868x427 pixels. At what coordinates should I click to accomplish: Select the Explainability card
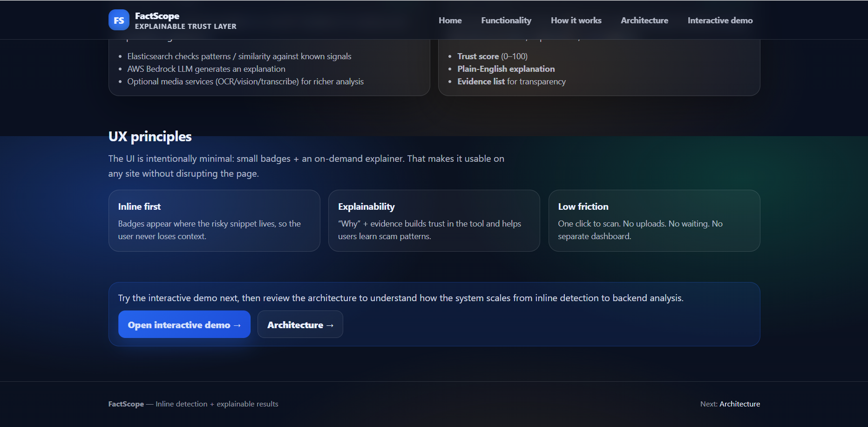434,220
